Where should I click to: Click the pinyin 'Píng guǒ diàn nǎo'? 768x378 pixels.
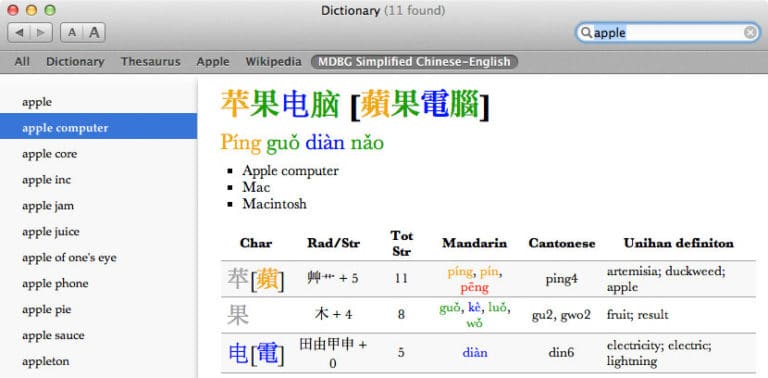click(302, 142)
